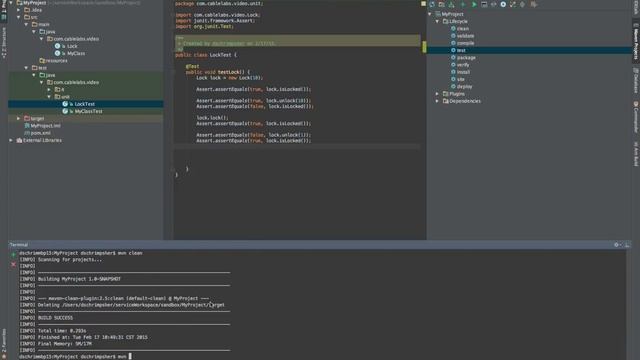Open the Ant Build side tab
Screen dimensions: 640x360
[x=636, y=154]
